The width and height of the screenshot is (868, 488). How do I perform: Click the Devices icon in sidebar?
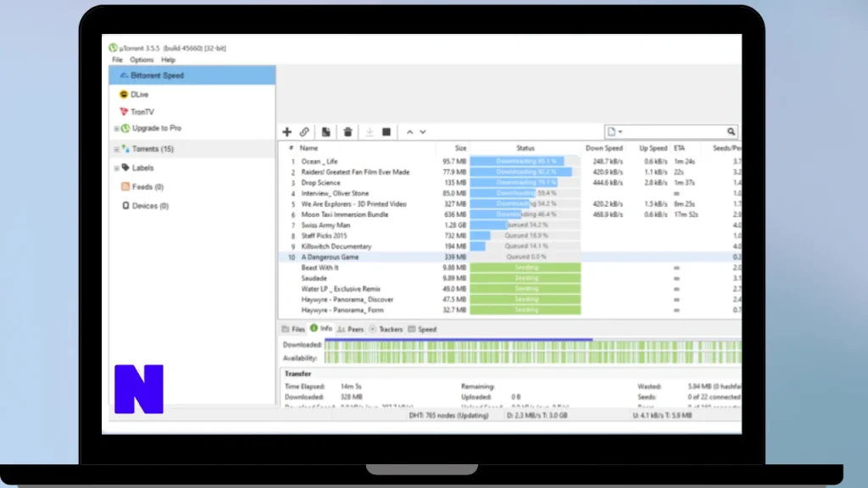point(125,206)
